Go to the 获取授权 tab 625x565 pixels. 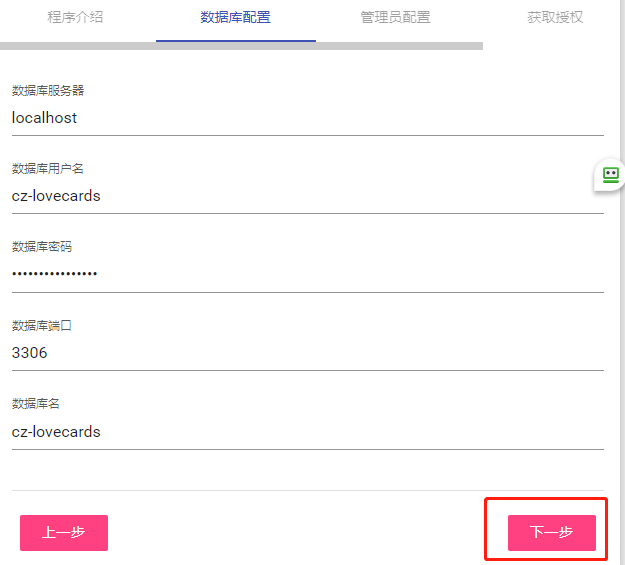[555, 17]
